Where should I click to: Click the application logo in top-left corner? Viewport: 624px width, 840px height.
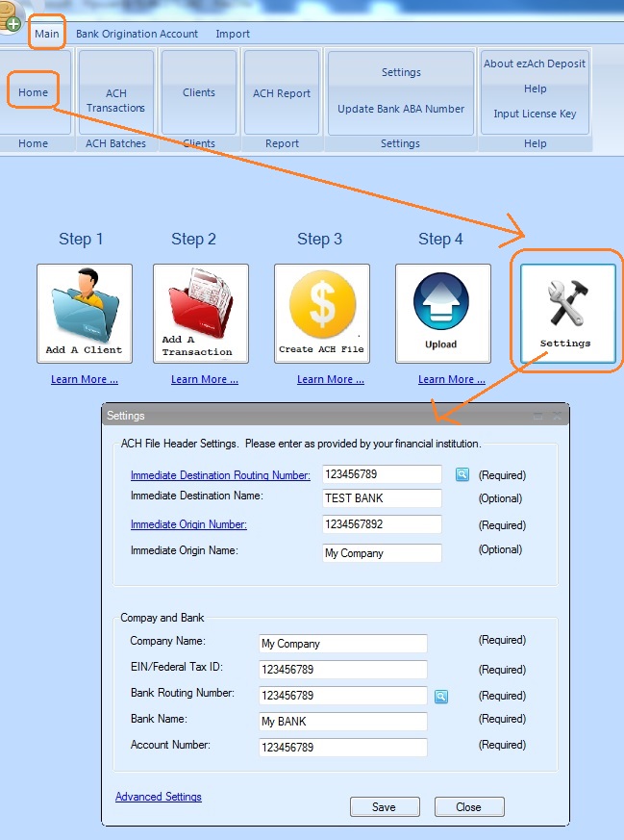click(11, 18)
